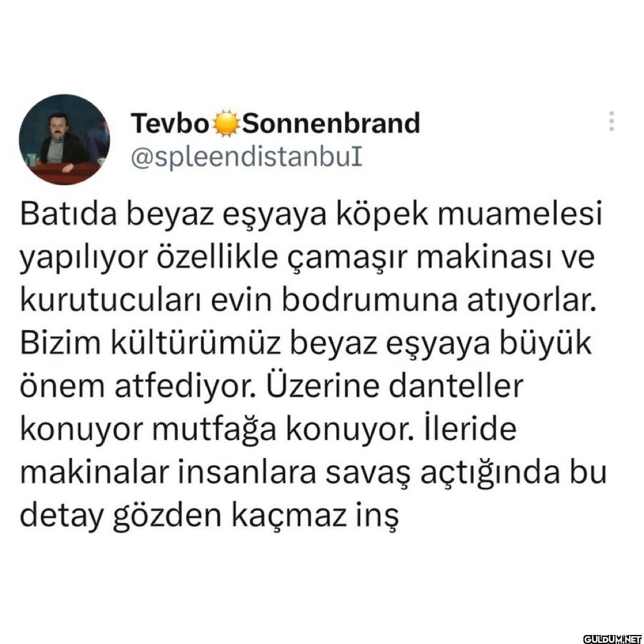This screenshot has width=644, height=644.
Task: Open Tevbo display name profile link
Action: pyautogui.click(x=170, y=123)
